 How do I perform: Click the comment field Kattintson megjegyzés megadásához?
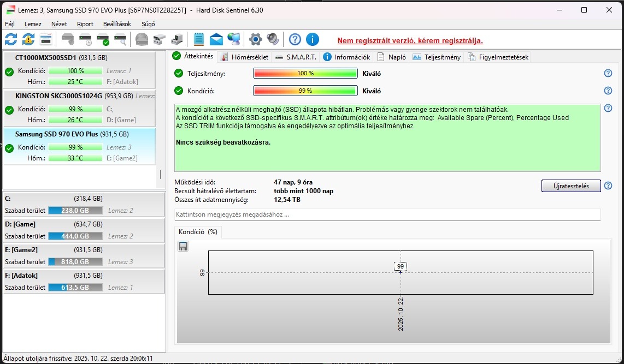(387, 214)
